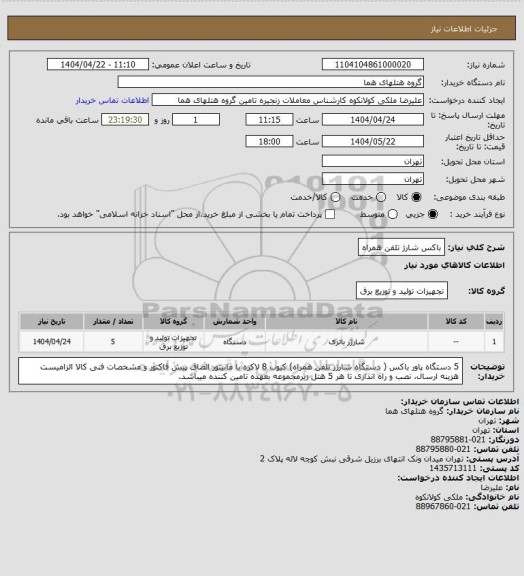524x576 pixels.
Task: Click the price validity date 1404/05/22 field
Action: pos(373,141)
